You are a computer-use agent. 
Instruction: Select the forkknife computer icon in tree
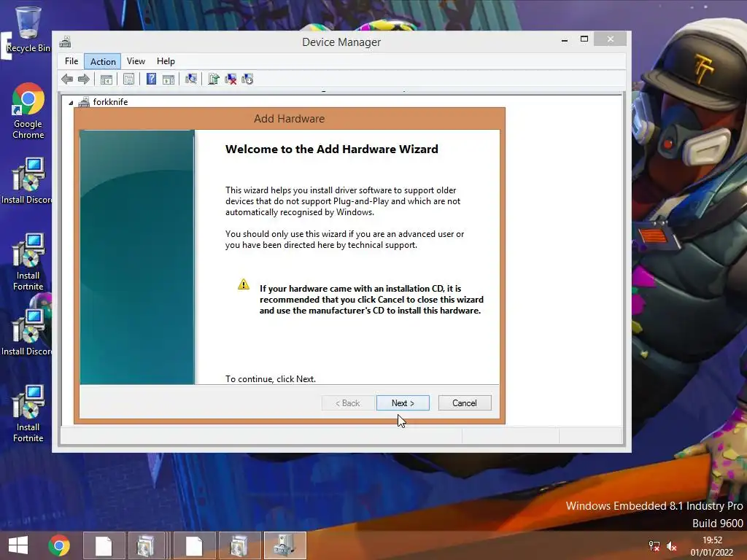click(x=84, y=102)
